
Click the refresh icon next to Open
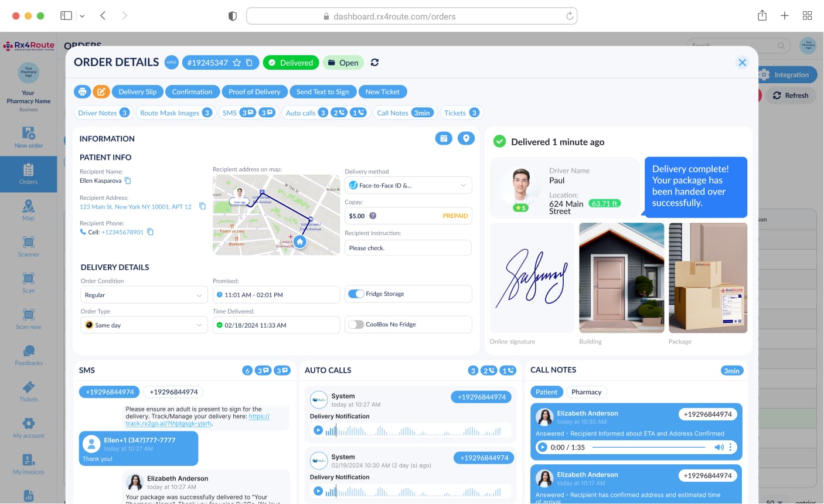(x=374, y=63)
